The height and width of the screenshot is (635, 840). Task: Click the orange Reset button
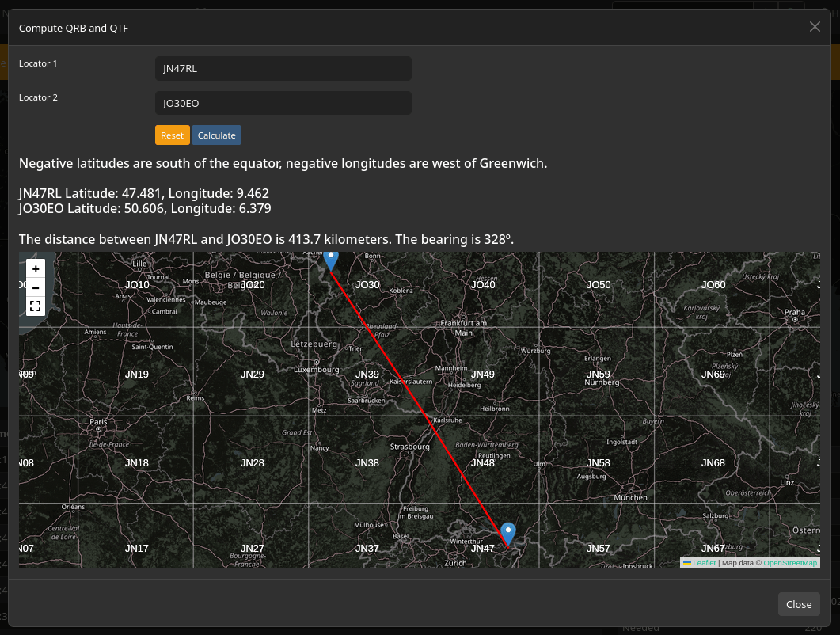click(173, 135)
